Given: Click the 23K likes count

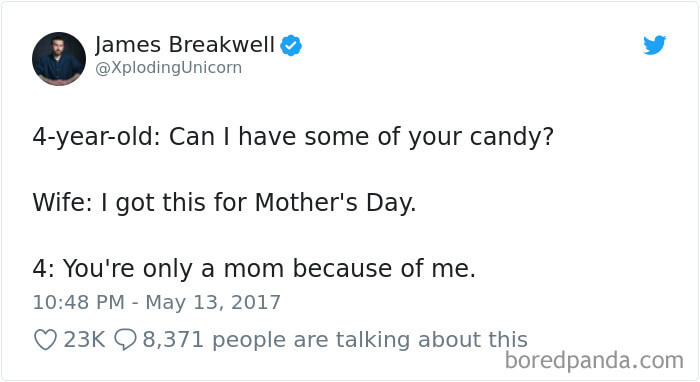Looking at the screenshot, I should tap(84, 340).
